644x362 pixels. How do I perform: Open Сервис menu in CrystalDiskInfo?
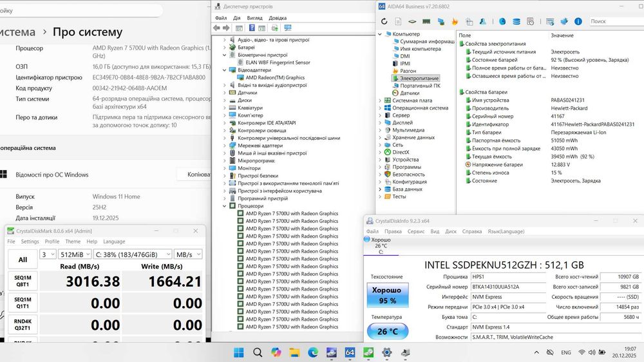tap(415, 231)
